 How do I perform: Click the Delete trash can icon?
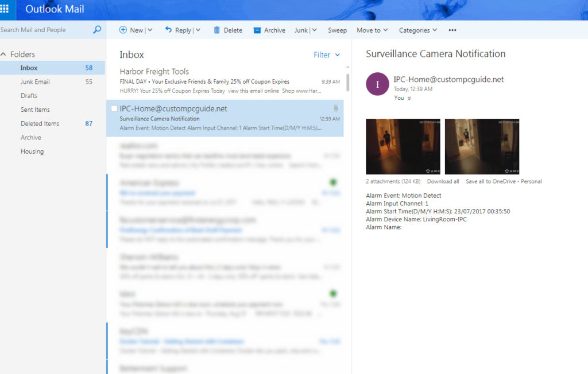click(216, 30)
